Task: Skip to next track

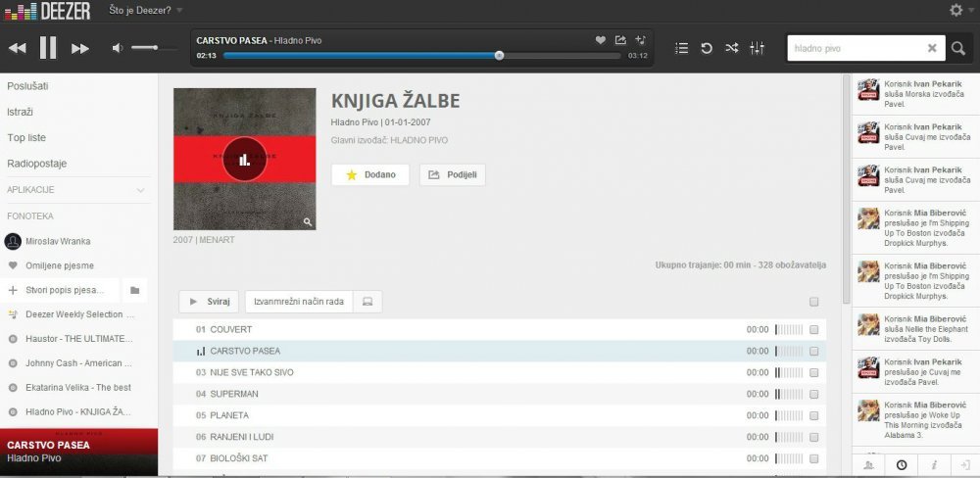Action: pos(80,49)
